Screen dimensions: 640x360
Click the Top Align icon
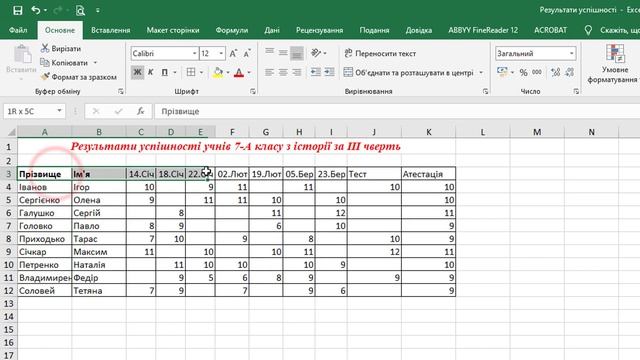(269, 52)
